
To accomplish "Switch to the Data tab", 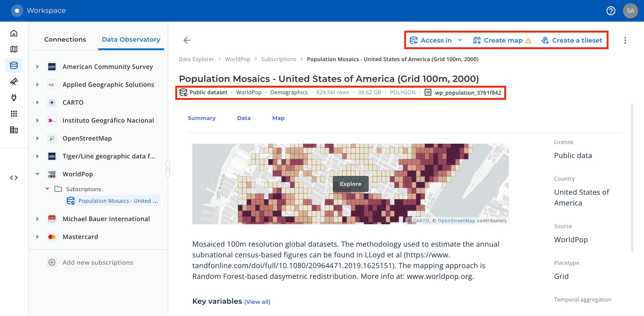I will (244, 118).
